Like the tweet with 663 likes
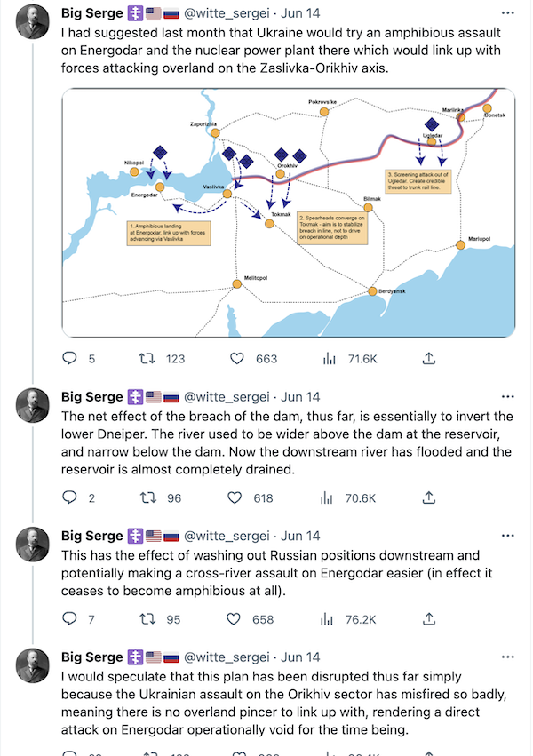The height and width of the screenshot is (756, 533). click(237, 359)
